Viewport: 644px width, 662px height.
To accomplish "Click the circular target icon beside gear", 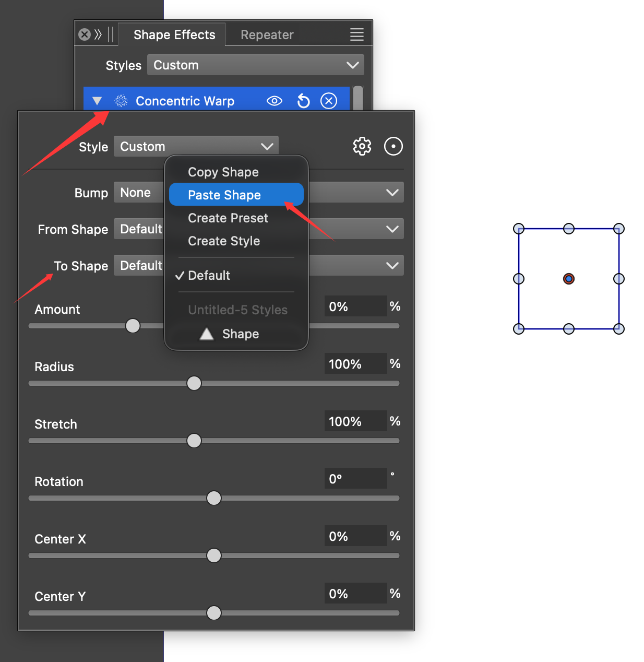I will click(x=393, y=146).
